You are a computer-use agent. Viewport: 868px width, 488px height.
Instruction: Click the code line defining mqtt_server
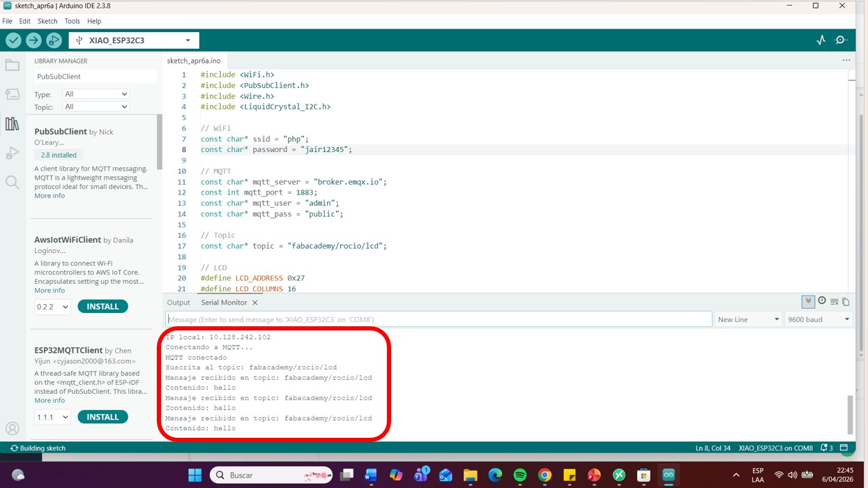click(x=294, y=182)
